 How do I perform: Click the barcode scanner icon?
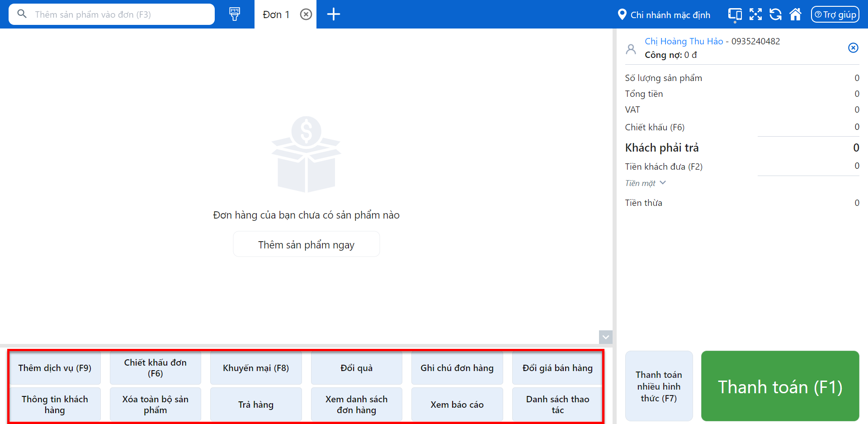click(234, 14)
